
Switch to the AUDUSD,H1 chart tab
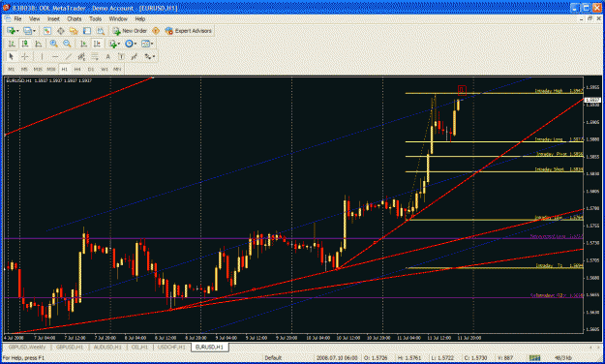click(x=107, y=347)
